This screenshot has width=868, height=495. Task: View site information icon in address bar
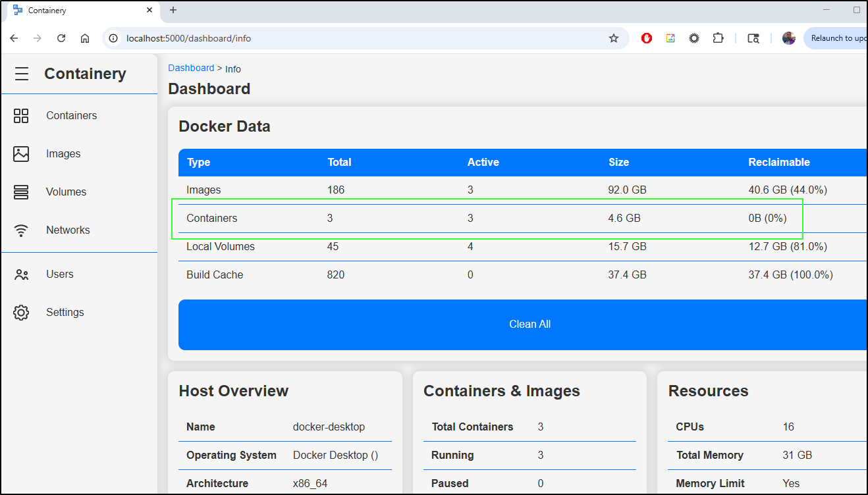tap(113, 38)
